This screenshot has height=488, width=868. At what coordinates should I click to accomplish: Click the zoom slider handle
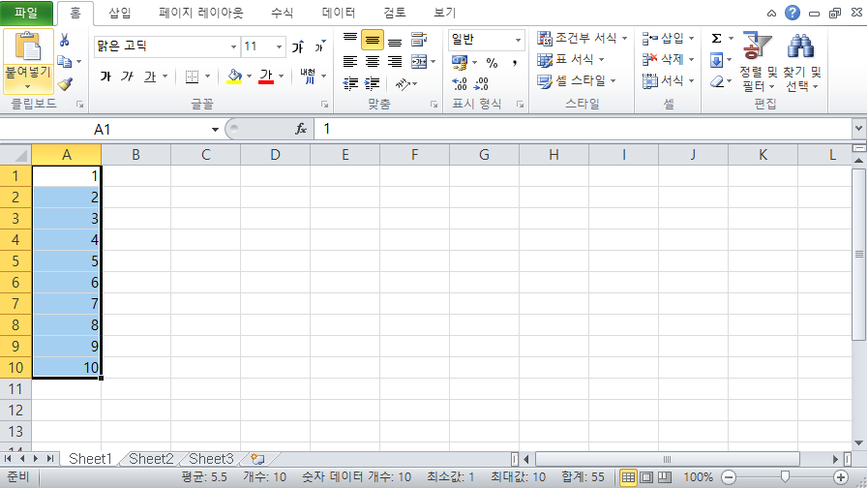click(785, 477)
